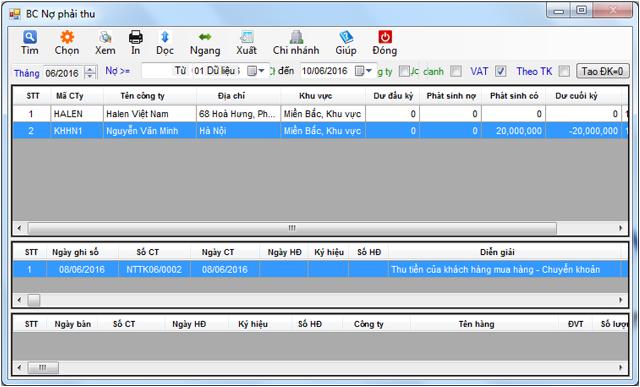Click the middle grid horizontal scrollbar thumb
The width and height of the screenshot is (640, 387).
[x=34, y=300]
